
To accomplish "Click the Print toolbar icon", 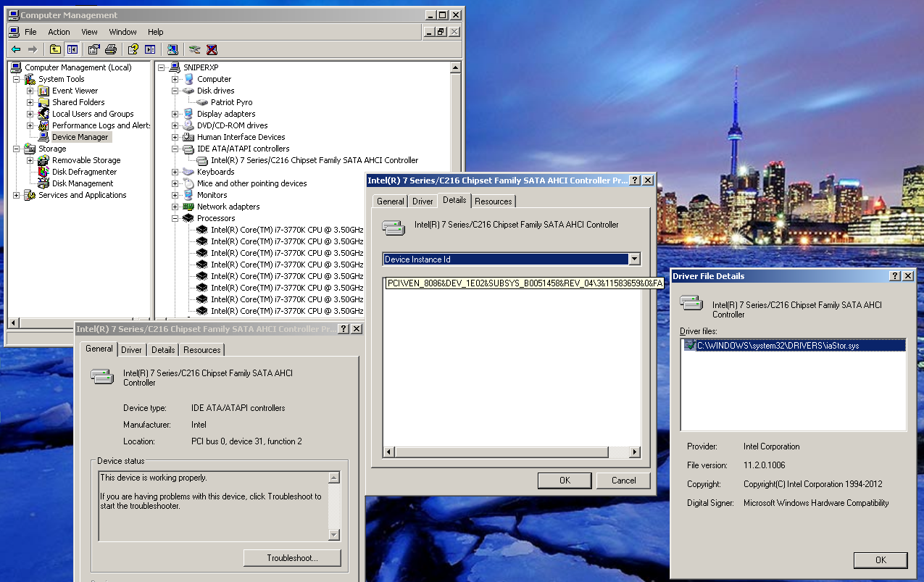I will coord(111,49).
